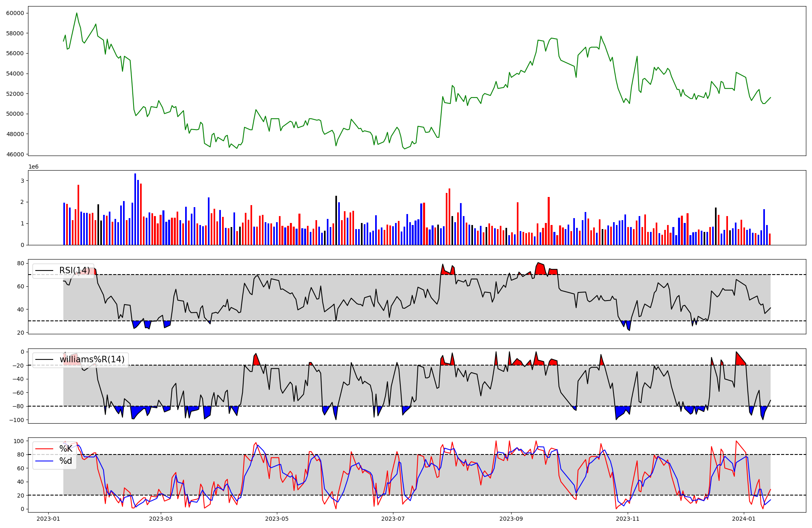Click the 2023-05 x-axis date label

tap(277, 519)
